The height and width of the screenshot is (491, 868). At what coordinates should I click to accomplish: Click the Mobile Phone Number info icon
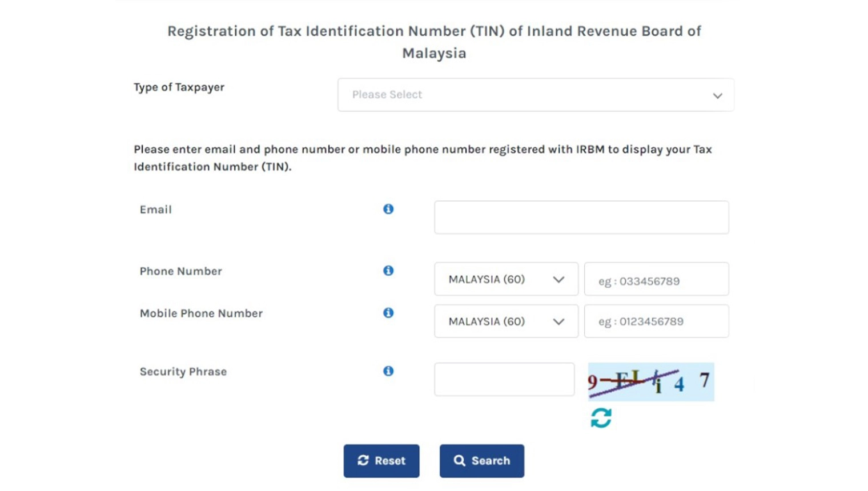388,313
